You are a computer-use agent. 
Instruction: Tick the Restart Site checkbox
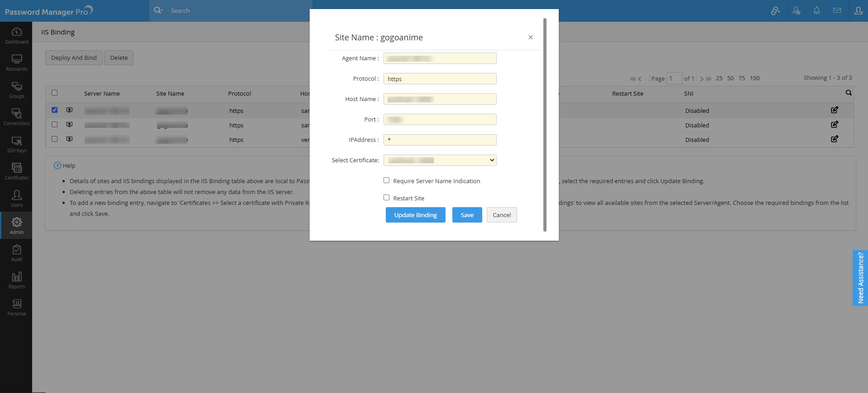[x=386, y=198]
